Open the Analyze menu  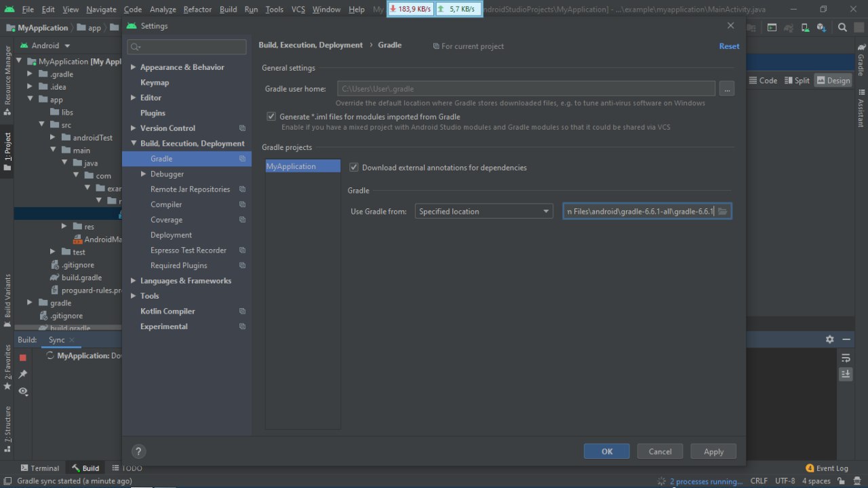point(163,10)
